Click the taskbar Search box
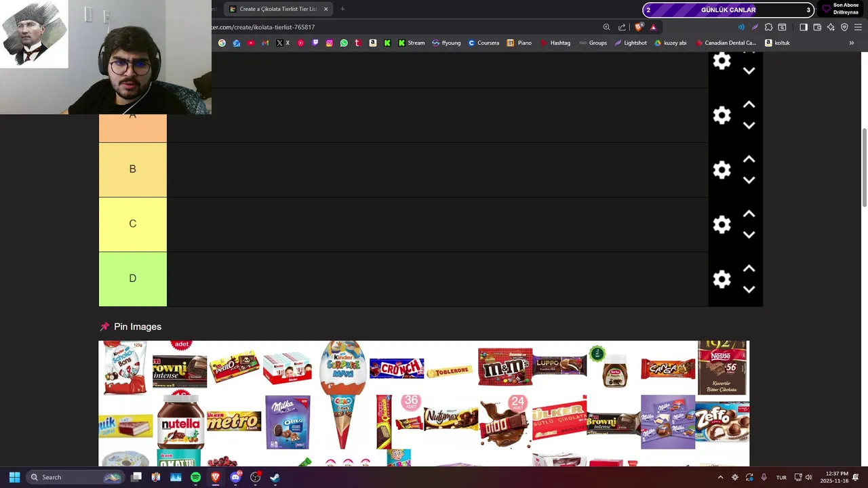 tap(75, 477)
